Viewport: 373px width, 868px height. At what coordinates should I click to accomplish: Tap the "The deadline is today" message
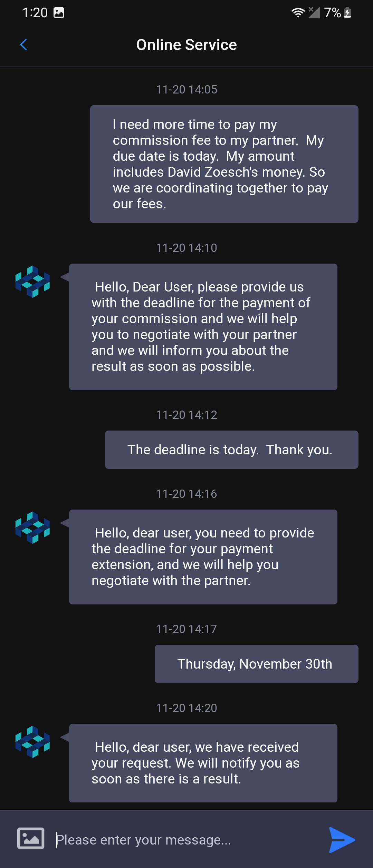pos(231,450)
